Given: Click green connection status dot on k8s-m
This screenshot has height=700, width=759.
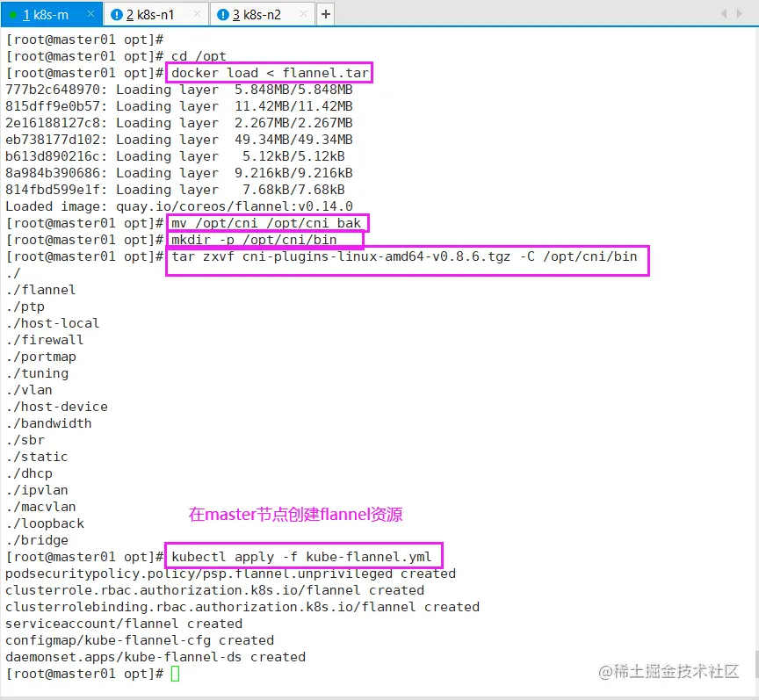Looking at the screenshot, I should point(13,15).
